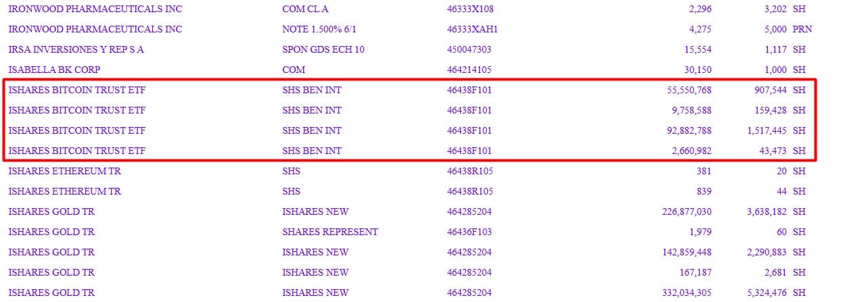
Task: Click value 167,187 in Gold TR row
Action: (x=695, y=272)
